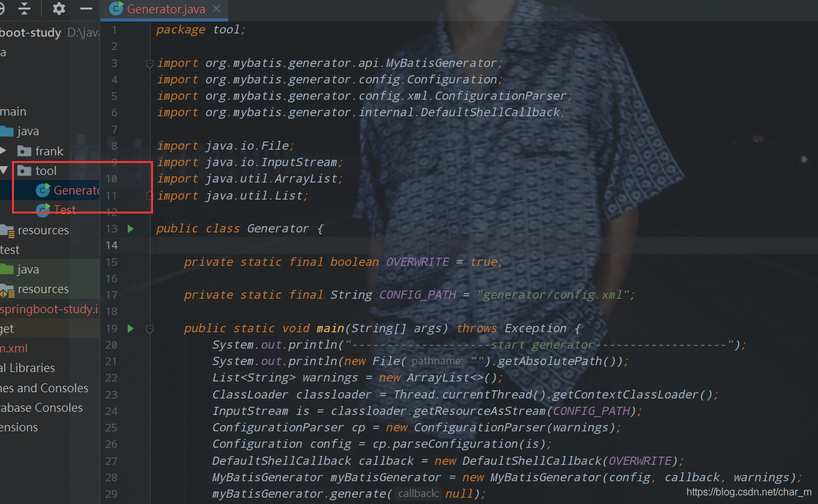Click 'java.util.ArrayList' import on line 10
This screenshot has width=818, height=504.
[x=271, y=179]
